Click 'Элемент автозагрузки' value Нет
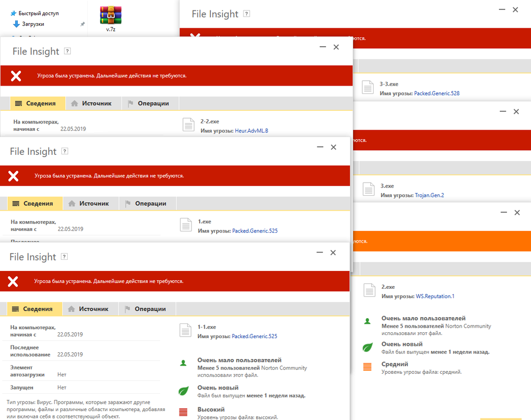Screen dimensions: 531x420 click(x=61, y=375)
